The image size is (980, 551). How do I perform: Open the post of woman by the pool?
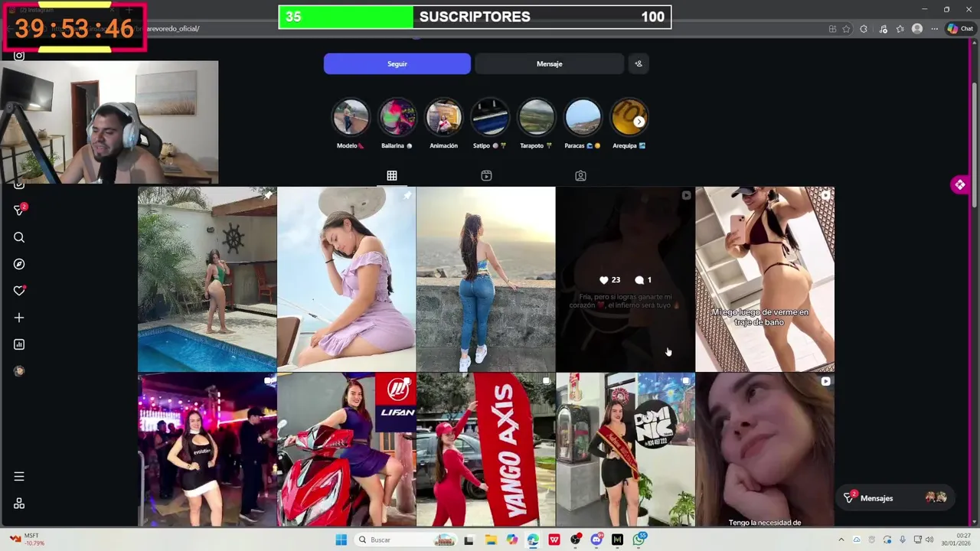point(207,279)
